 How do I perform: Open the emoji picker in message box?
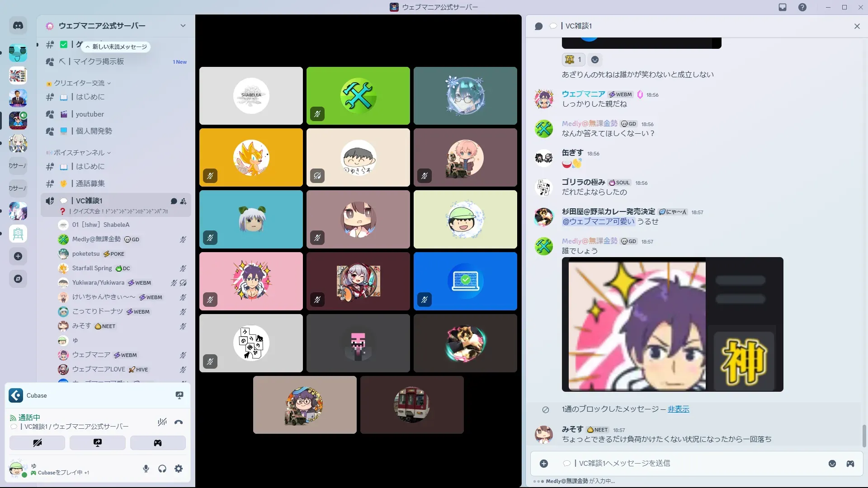point(832,464)
